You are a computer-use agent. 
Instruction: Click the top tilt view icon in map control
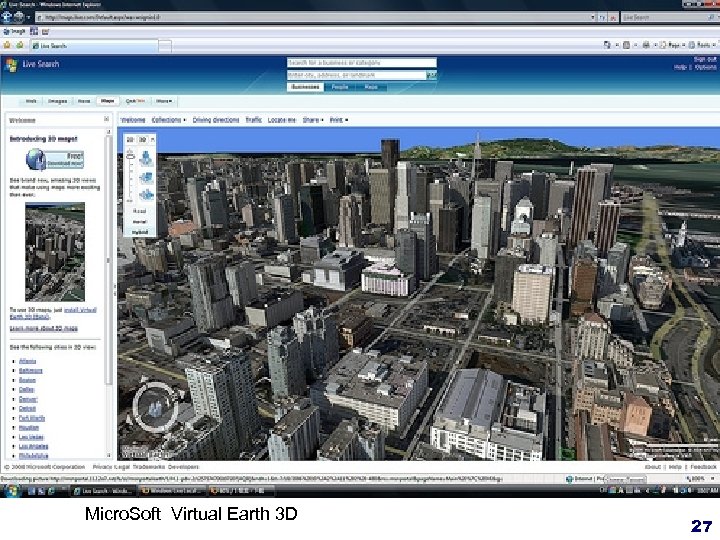[x=146, y=158]
